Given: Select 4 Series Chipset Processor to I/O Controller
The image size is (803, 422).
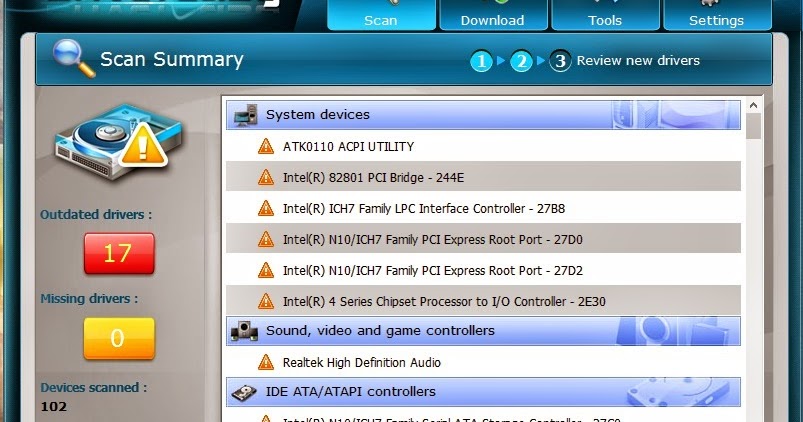Looking at the screenshot, I should pos(483,300).
